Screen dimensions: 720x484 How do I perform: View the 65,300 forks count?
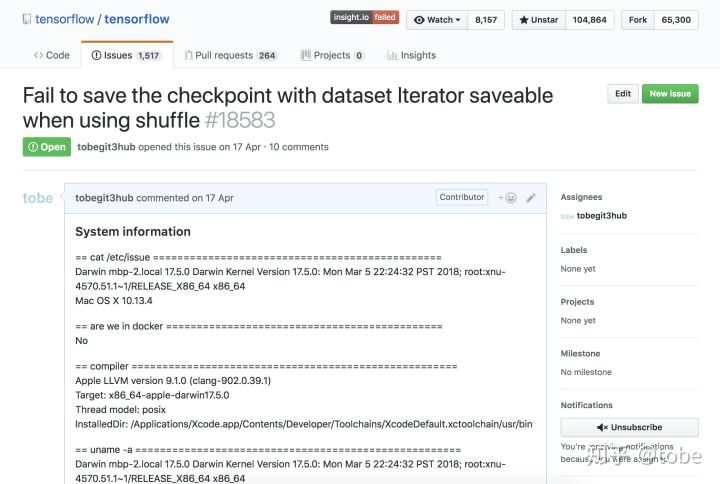[676, 20]
